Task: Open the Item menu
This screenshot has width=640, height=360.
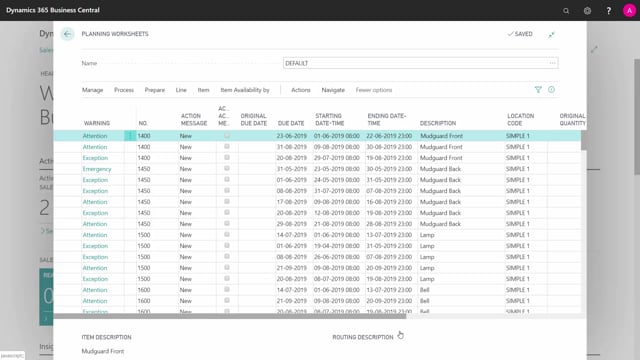Action: click(203, 90)
